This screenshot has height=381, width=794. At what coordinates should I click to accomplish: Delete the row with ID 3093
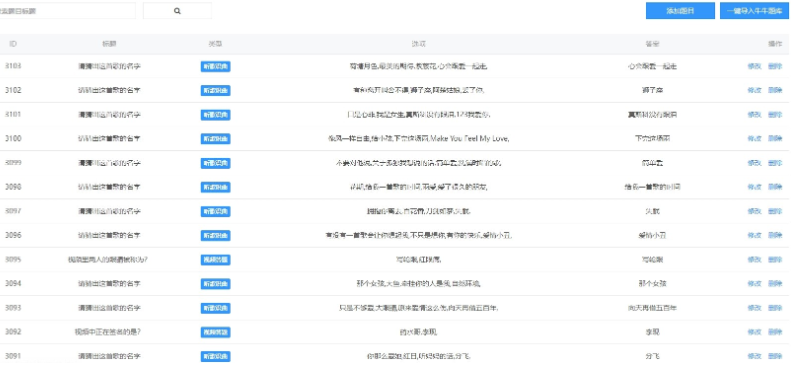pyautogui.click(x=775, y=308)
